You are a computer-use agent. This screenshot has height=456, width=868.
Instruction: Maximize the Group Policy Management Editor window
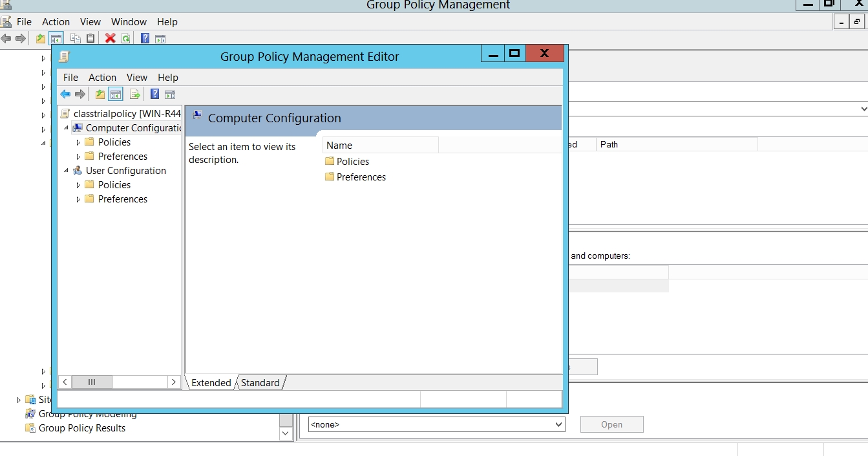[x=514, y=54]
